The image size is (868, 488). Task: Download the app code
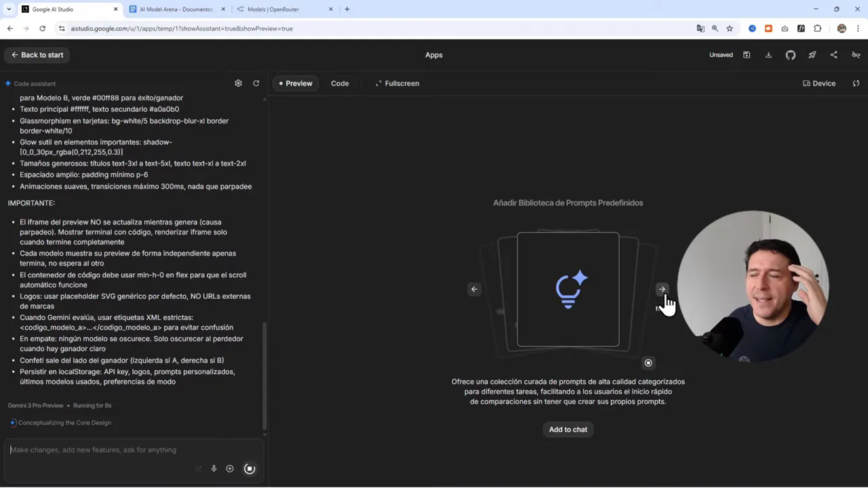click(x=768, y=55)
